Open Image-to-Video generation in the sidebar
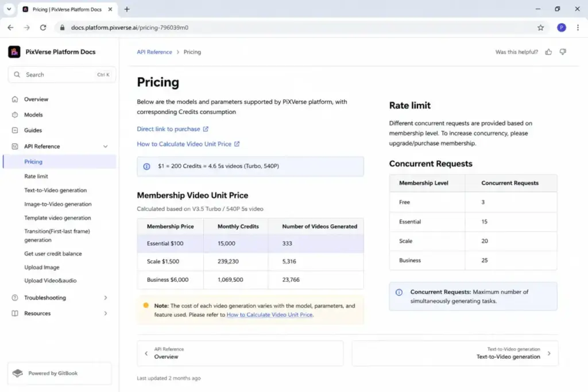The height and width of the screenshot is (392, 588). [x=58, y=204]
